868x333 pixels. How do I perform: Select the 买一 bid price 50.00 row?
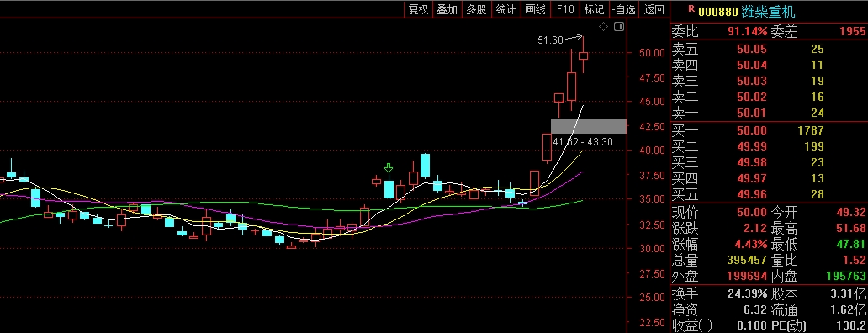pyautogui.click(x=769, y=130)
